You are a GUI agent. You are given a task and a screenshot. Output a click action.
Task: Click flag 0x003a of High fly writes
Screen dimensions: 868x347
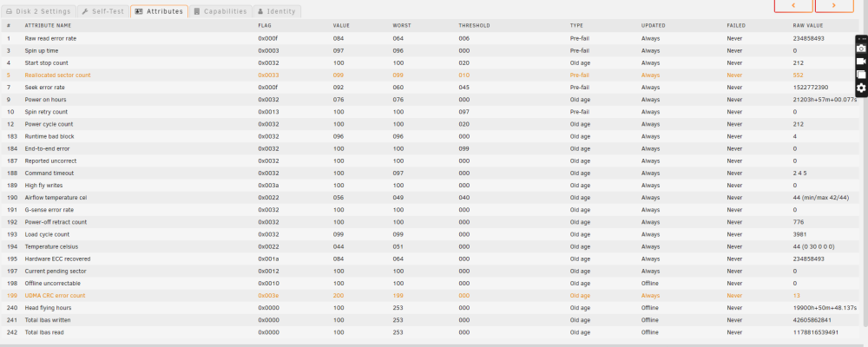(x=268, y=186)
